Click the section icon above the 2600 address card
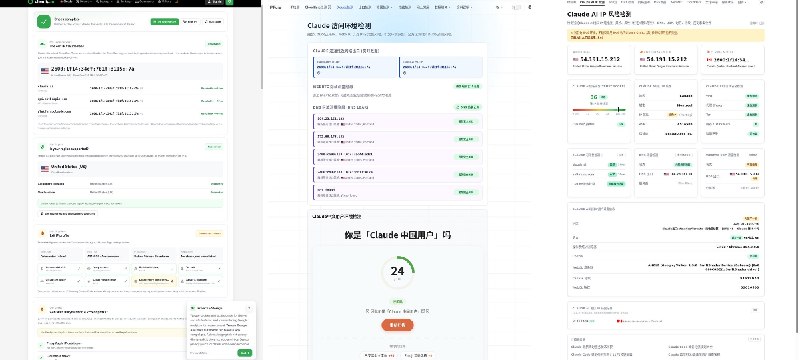This screenshot has width=800, height=360. 43,44
